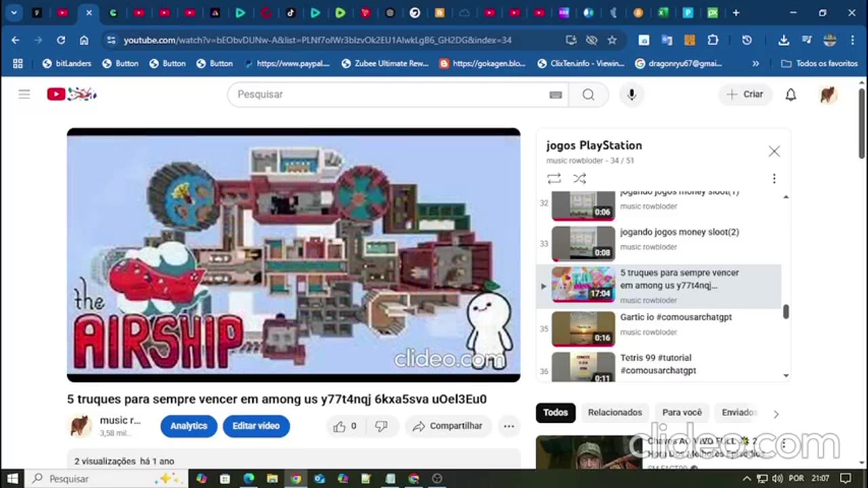868x488 pixels.
Task: Select the Para você filter chip
Action: (x=682, y=412)
